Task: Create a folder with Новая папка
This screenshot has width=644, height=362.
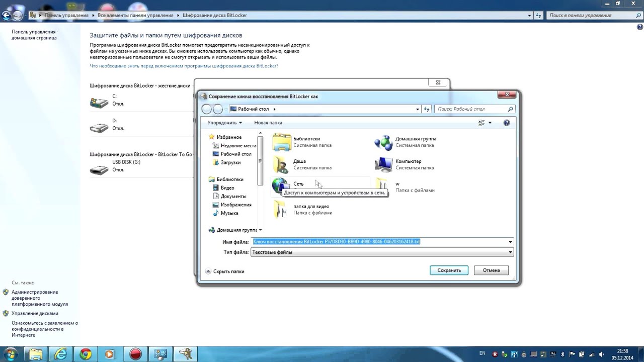Action: point(268,123)
